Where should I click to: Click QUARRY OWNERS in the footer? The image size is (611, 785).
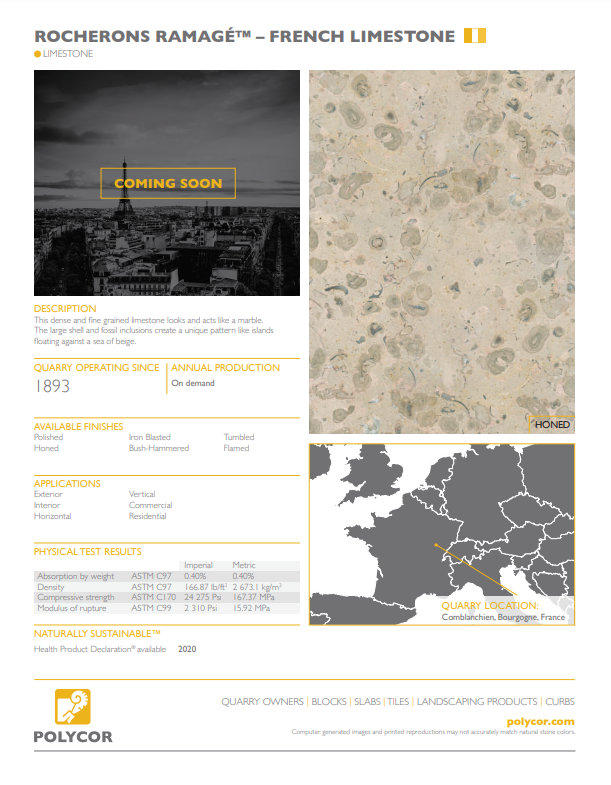(262, 702)
